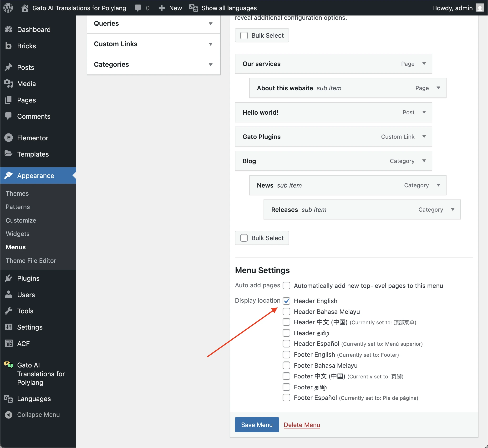Expand the Gato Plugins menu item arrow
The height and width of the screenshot is (448, 488).
click(x=424, y=137)
